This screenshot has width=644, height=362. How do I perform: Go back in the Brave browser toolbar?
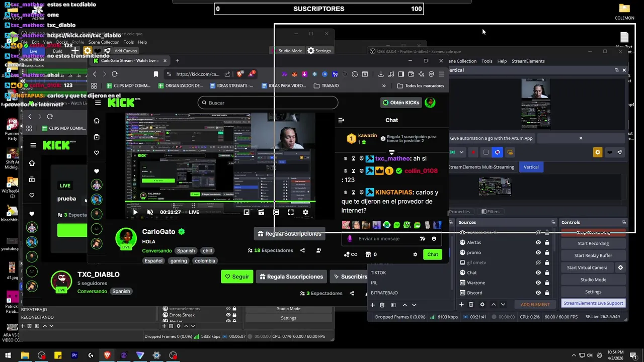pyautogui.click(x=95, y=74)
